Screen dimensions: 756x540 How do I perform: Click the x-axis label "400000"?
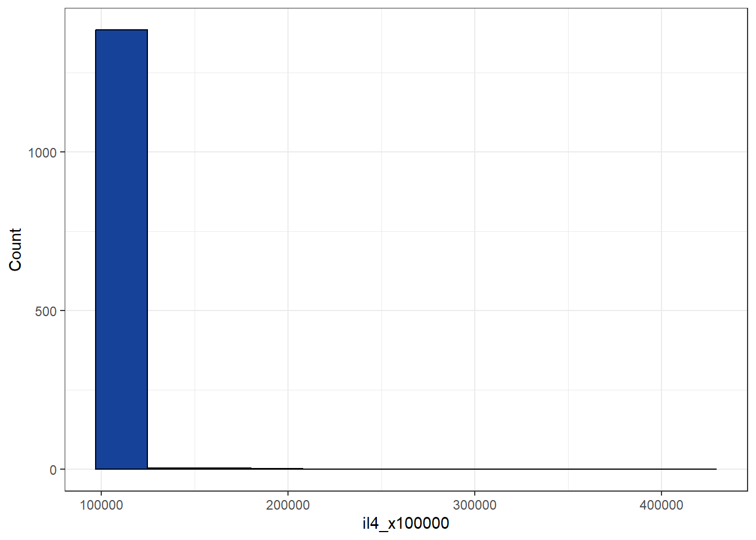[661, 505]
